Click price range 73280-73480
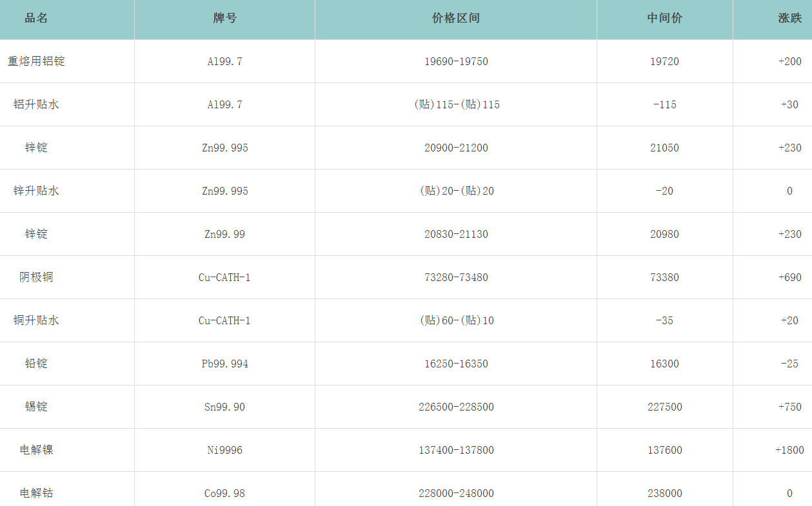812x506 pixels. coord(456,277)
